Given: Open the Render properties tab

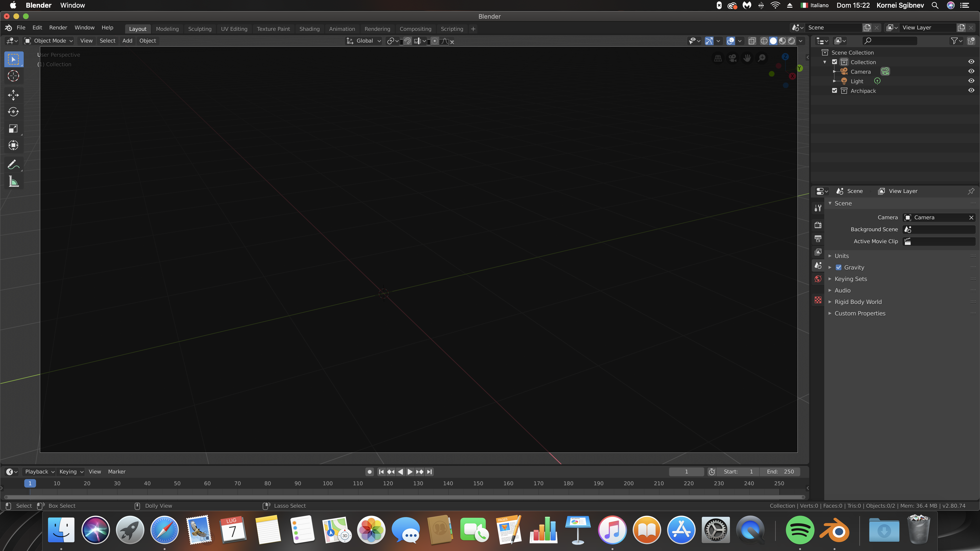Looking at the screenshot, I should click(x=818, y=225).
